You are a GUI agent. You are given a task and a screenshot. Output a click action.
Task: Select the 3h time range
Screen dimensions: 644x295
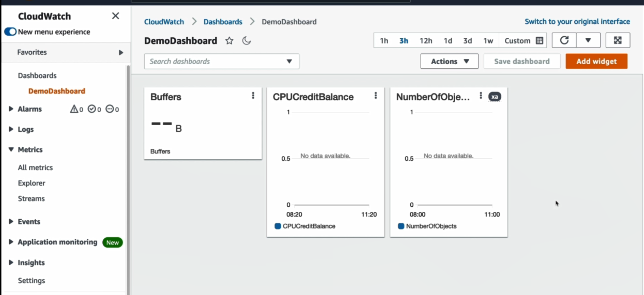(x=404, y=41)
